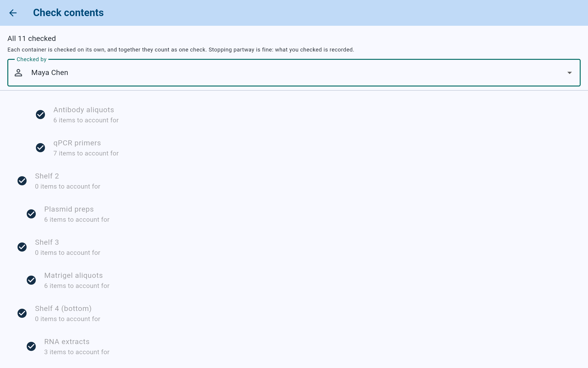Click the 'Shelf 4 (bottom)' label

point(63,309)
